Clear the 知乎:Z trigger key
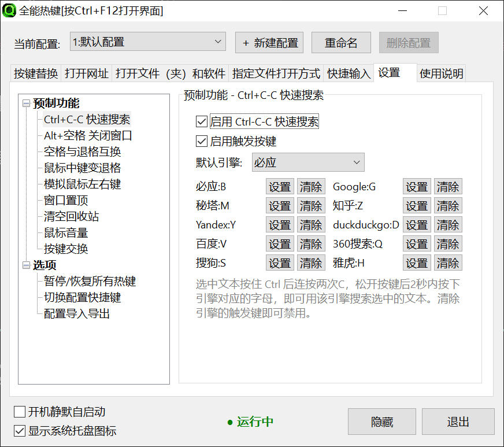The width and height of the screenshot is (504, 447). coord(448,205)
